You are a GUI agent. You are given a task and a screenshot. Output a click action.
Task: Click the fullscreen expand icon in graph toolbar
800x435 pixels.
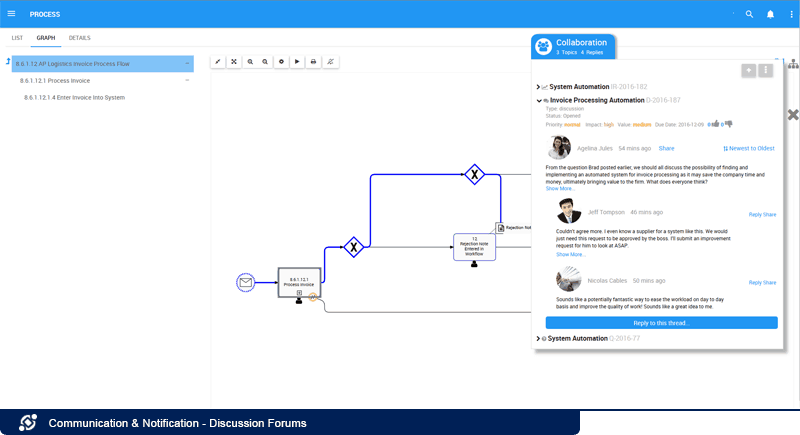(x=234, y=61)
